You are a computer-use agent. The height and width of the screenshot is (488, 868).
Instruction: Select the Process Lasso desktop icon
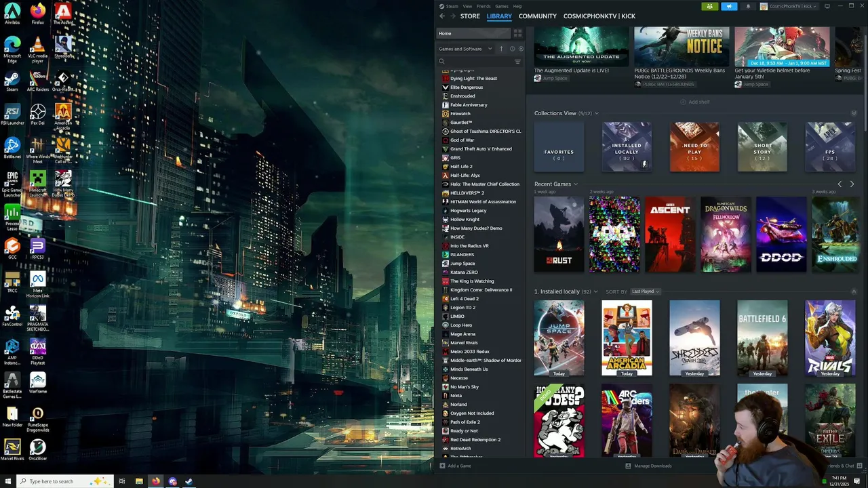(12, 218)
